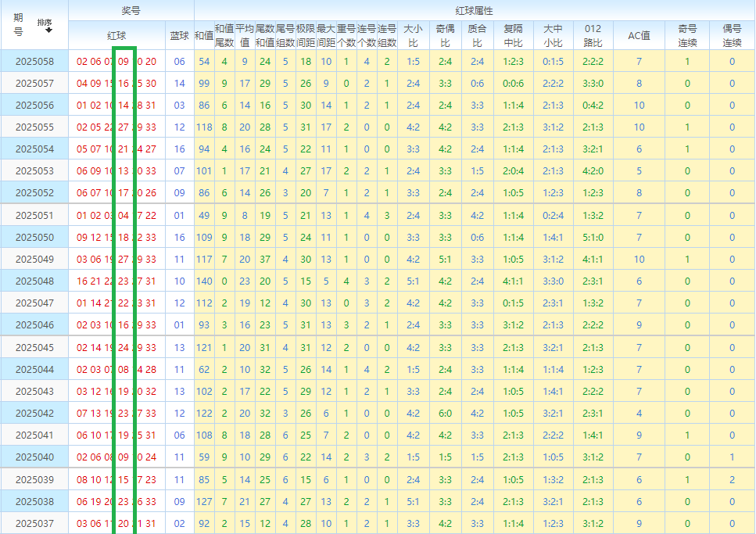Select period number 2025055
Viewport: 756px width, 534px height.
point(34,127)
